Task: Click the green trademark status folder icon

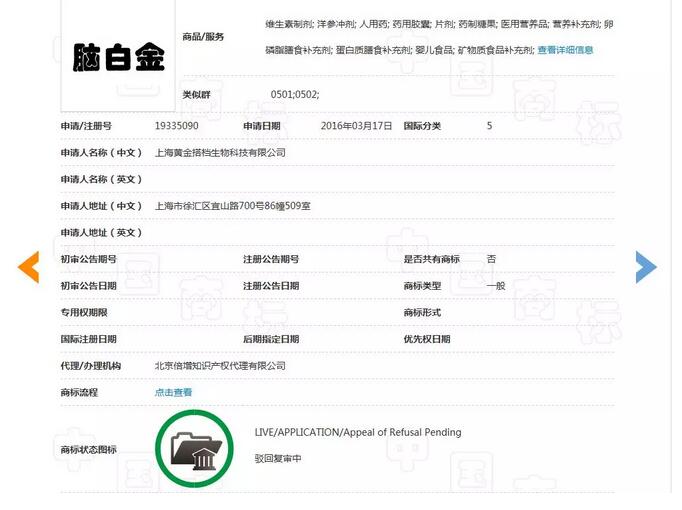Action: click(x=194, y=448)
